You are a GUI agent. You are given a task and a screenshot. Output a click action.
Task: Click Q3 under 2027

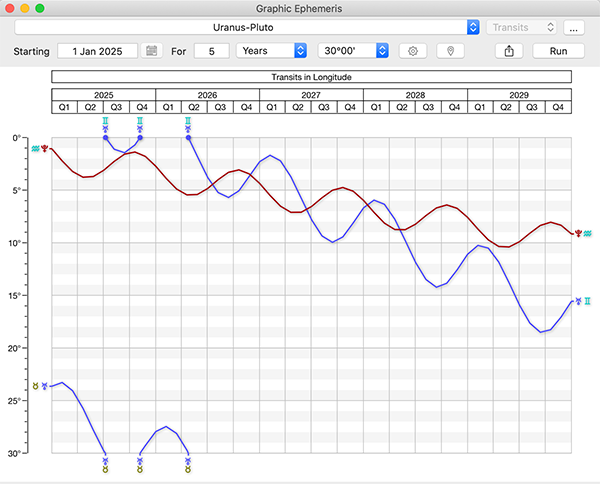click(x=324, y=107)
